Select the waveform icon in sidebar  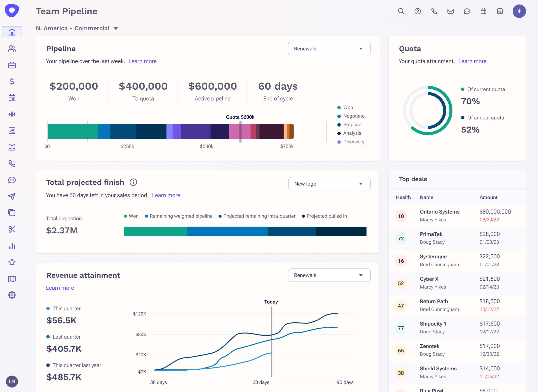(x=12, y=114)
